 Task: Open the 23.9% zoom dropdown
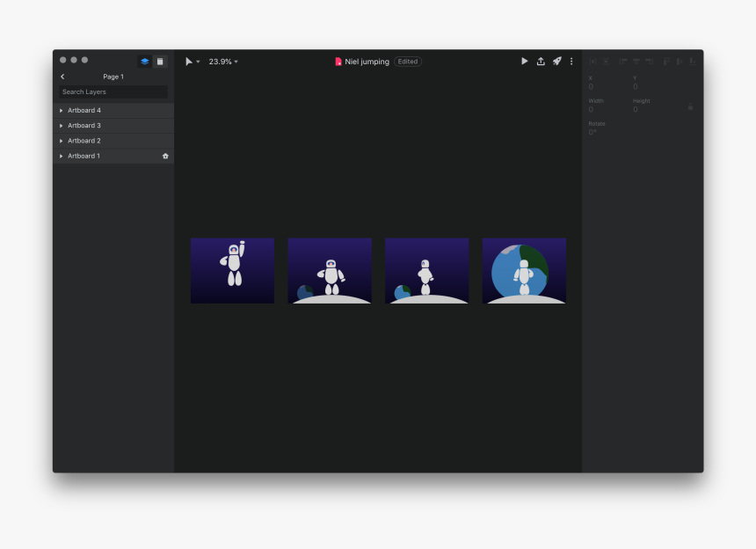coord(223,62)
